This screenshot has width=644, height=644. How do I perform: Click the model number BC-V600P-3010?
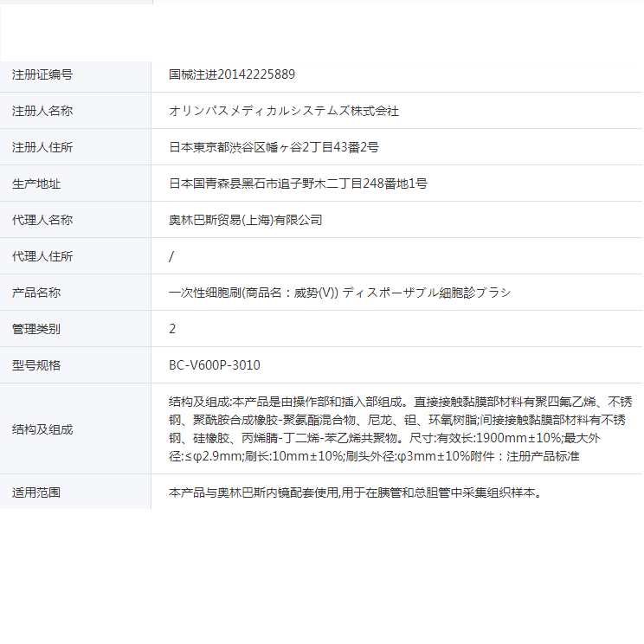pos(215,365)
